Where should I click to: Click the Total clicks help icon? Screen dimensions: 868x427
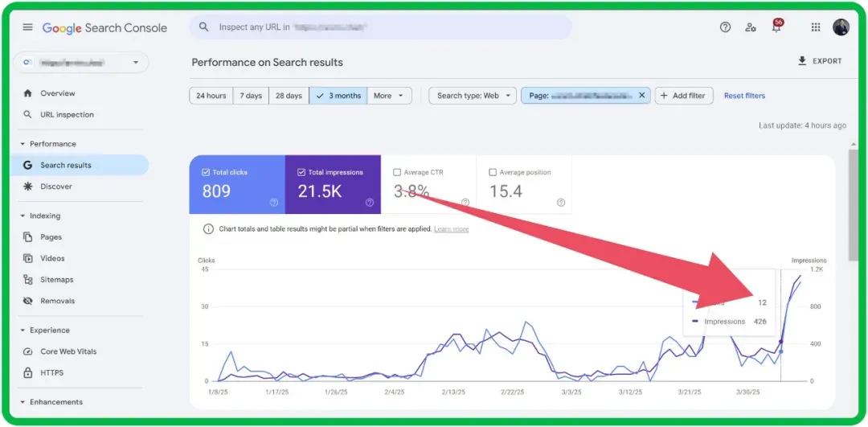(274, 203)
